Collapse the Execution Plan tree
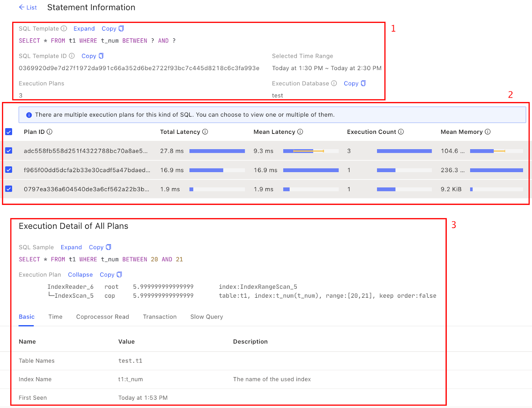This screenshot has height=408, width=532. tap(80, 274)
